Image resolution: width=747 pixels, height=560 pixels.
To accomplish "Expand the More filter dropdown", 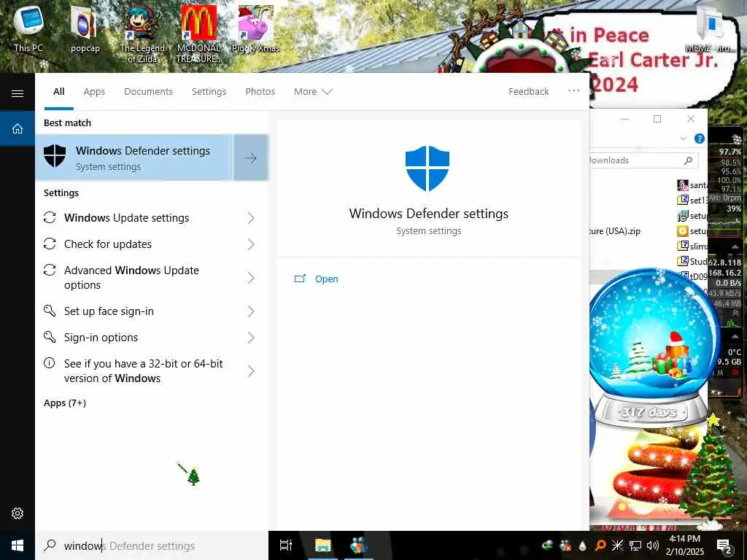I will [x=313, y=91].
